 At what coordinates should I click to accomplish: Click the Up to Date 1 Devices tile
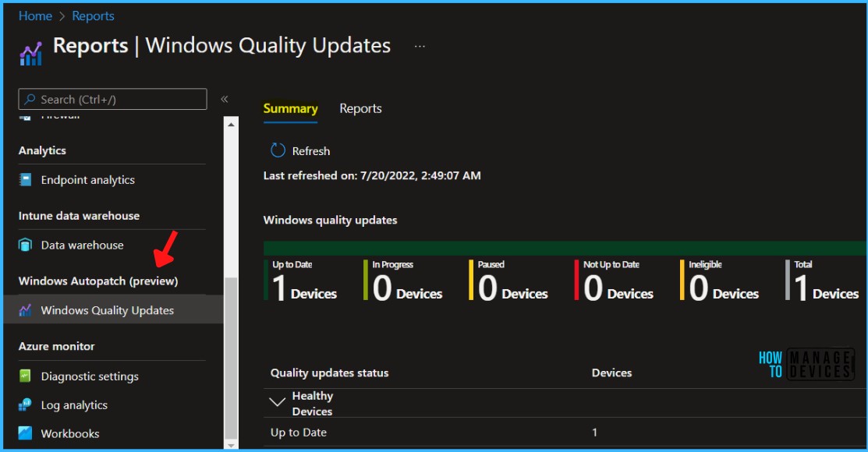(302, 281)
